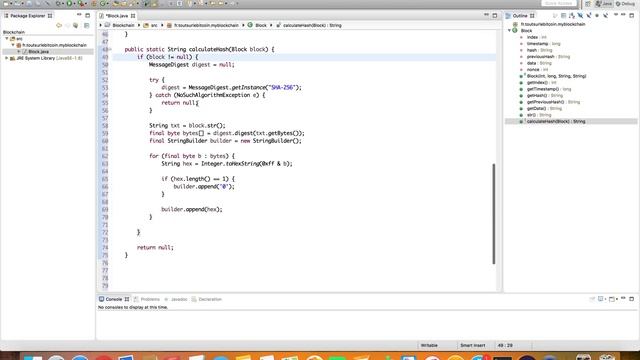Click the Quick Access search field
Image resolution: width=640 pixels, height=360 pixels.
click(x=559, y=4)
